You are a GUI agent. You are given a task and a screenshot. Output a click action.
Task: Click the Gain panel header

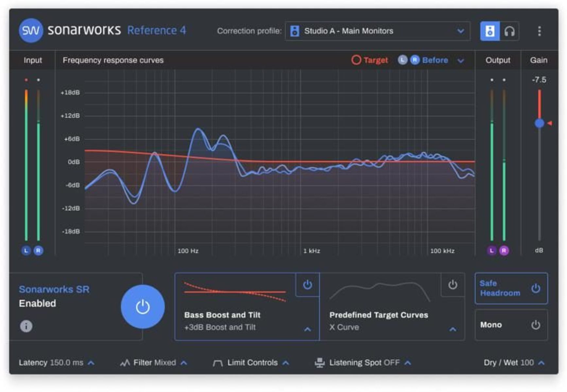tap(539, 60)
